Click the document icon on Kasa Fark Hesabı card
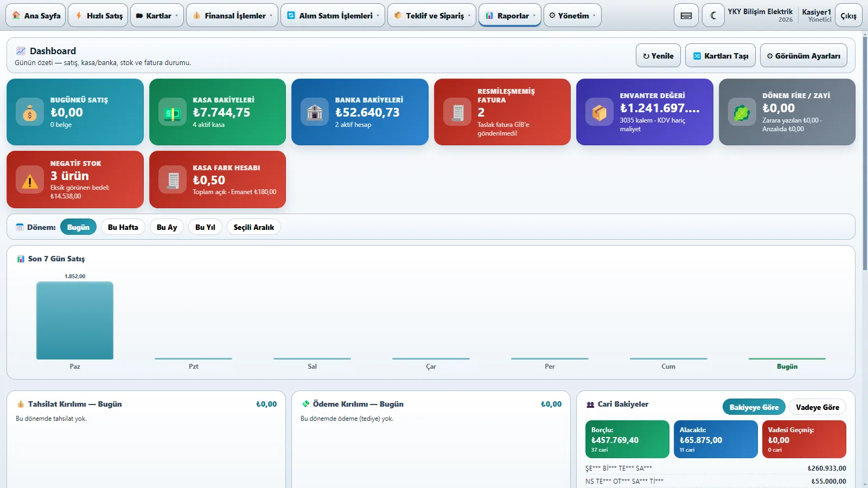 point(173,180)
